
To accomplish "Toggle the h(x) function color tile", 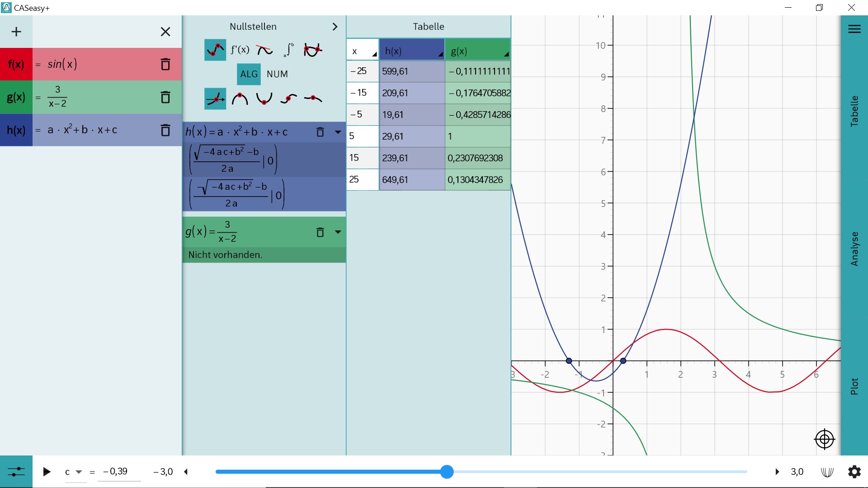I will 16,130.
